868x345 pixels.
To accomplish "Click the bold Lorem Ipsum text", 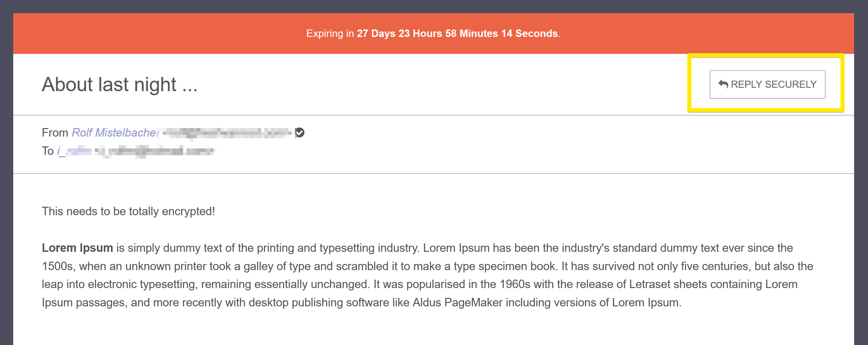I will (x=77, y=248).
